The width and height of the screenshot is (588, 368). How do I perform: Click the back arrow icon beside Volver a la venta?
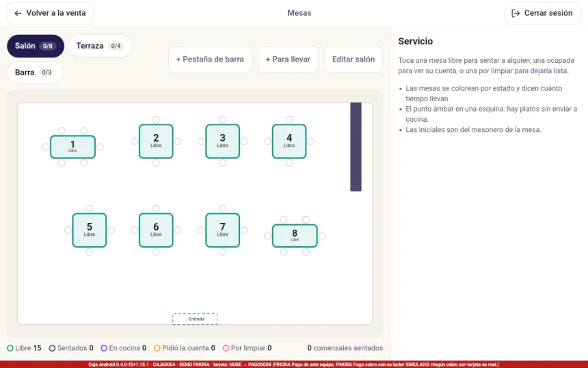pos(18,13)
